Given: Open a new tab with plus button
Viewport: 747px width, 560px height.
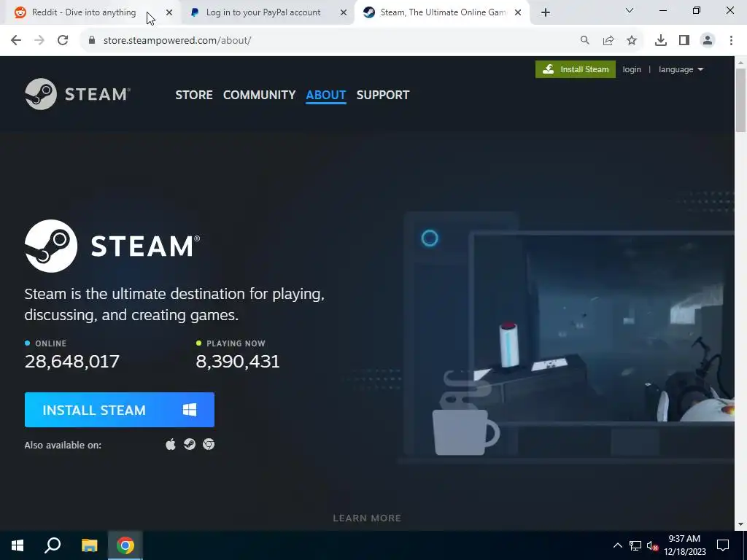Looking at the screenshot, I should pyautogui.click(x=546, y=12).
